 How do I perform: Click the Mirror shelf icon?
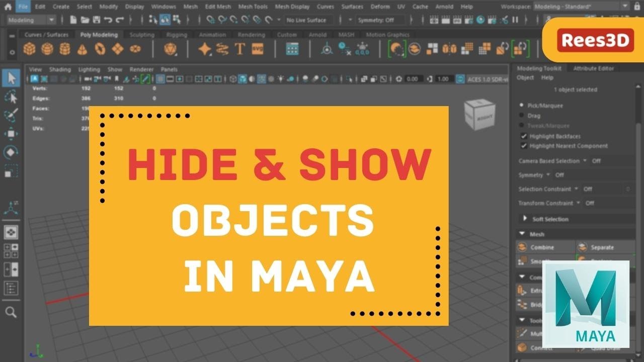(x=450, y=49)
